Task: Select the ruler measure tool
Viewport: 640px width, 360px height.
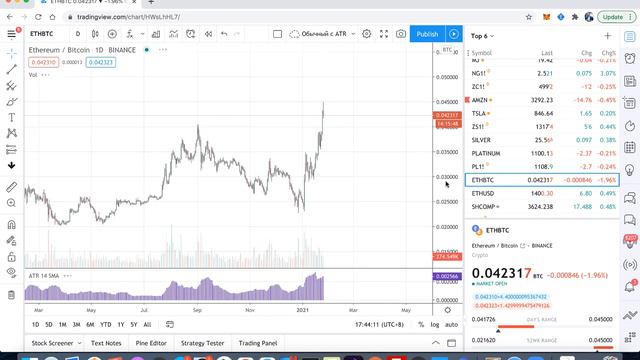Action: tap(11, 187)
